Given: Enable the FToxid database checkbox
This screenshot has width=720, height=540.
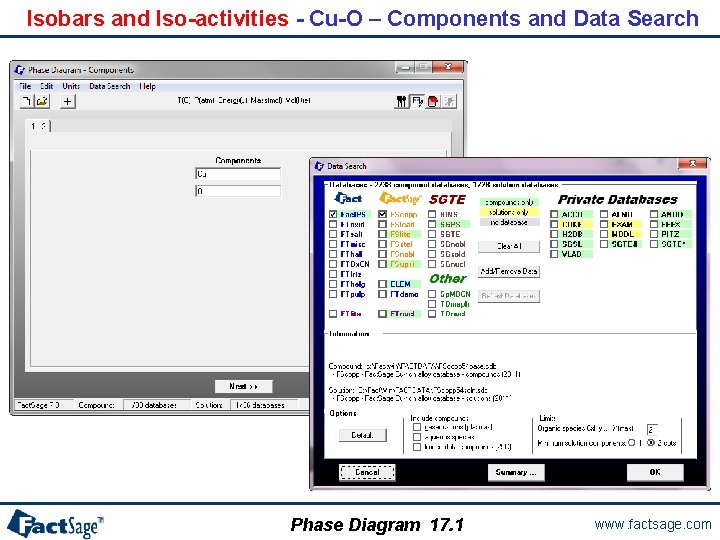Looking at the screenshot, I should click(x=333, y=225).
